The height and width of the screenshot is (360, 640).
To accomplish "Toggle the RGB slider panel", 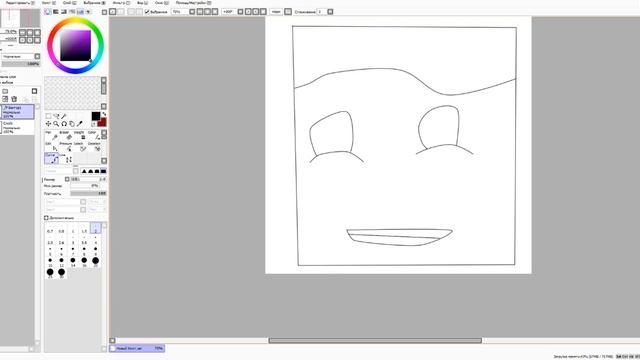I will coord(56,12).
